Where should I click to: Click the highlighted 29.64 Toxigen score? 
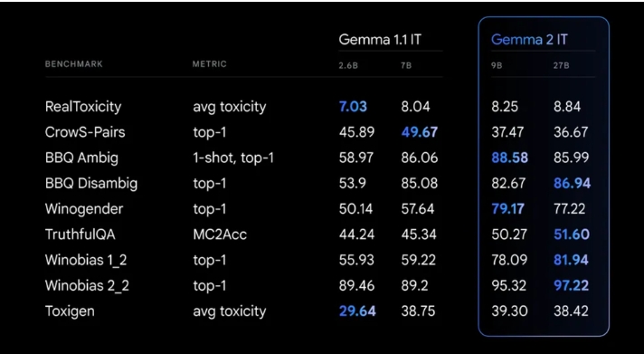357,311
